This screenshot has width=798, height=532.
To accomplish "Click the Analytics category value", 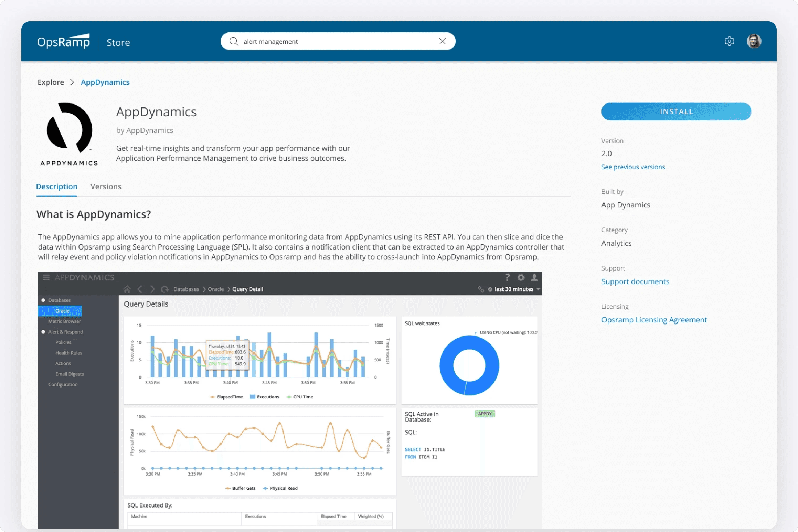I will pyautogui.click(x=617, y=243).
